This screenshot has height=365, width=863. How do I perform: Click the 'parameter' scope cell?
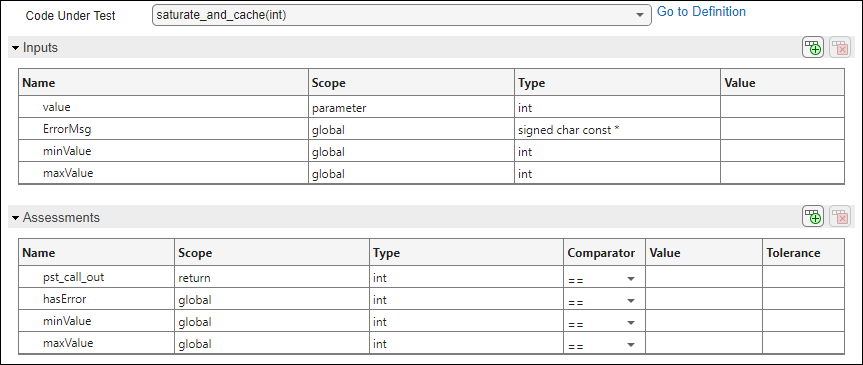coord(411,108)
